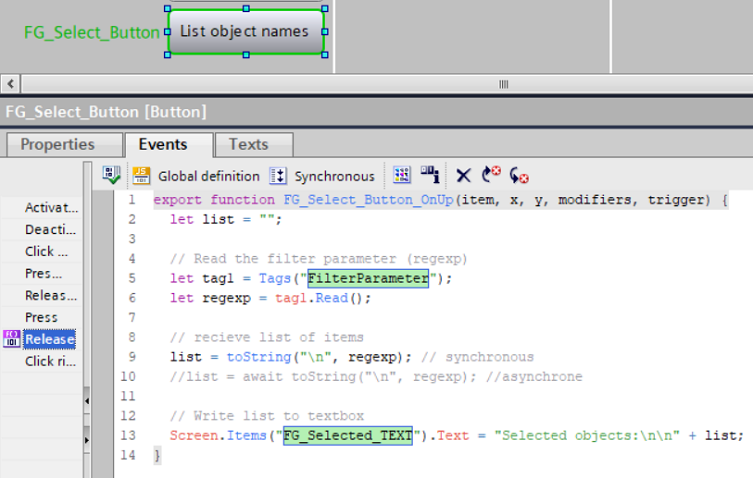
Task: Switch to the Texts tab
Action: 254,145
